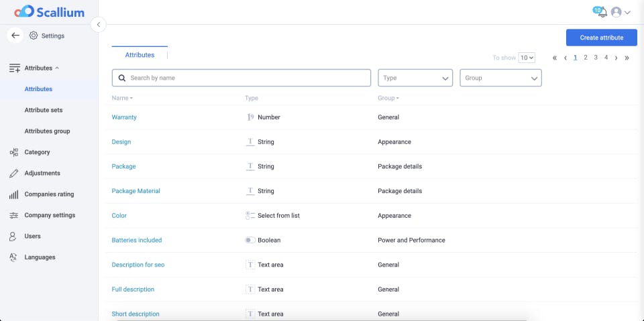Click the Languages translate icon
Screen dimensions: 644x321
tap(13, 257)
